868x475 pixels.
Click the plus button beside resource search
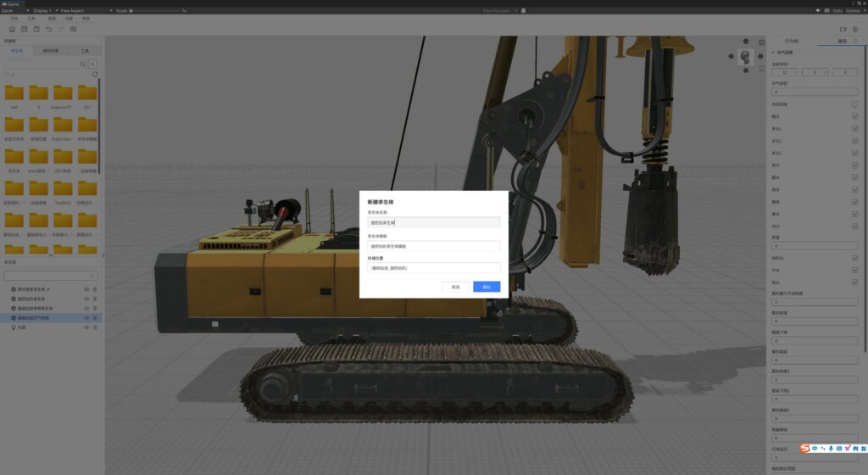93,64
